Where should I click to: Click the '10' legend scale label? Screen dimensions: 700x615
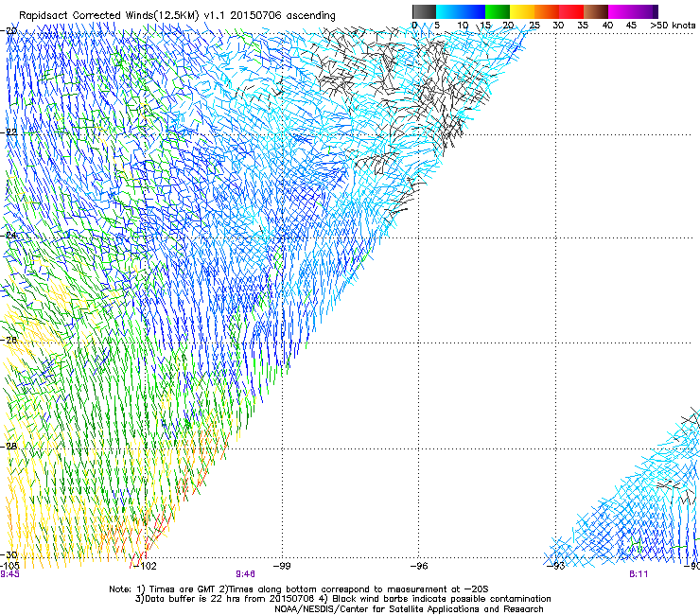[x=463, y=26]
